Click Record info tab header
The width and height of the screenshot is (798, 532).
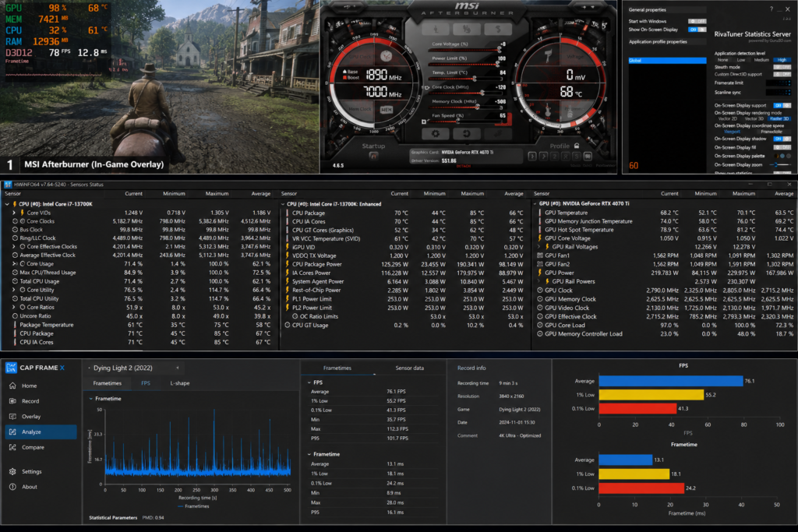(x=471, y=368)
